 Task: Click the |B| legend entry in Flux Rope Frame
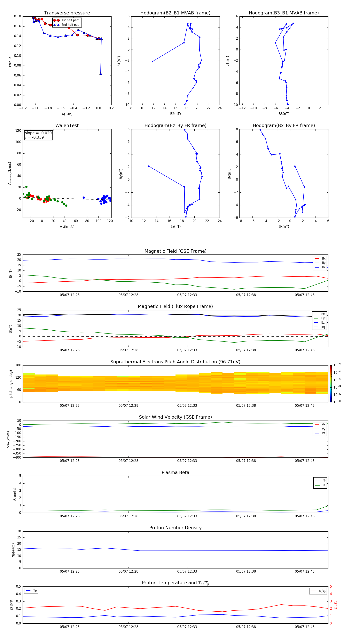click(x=320, y=327)
